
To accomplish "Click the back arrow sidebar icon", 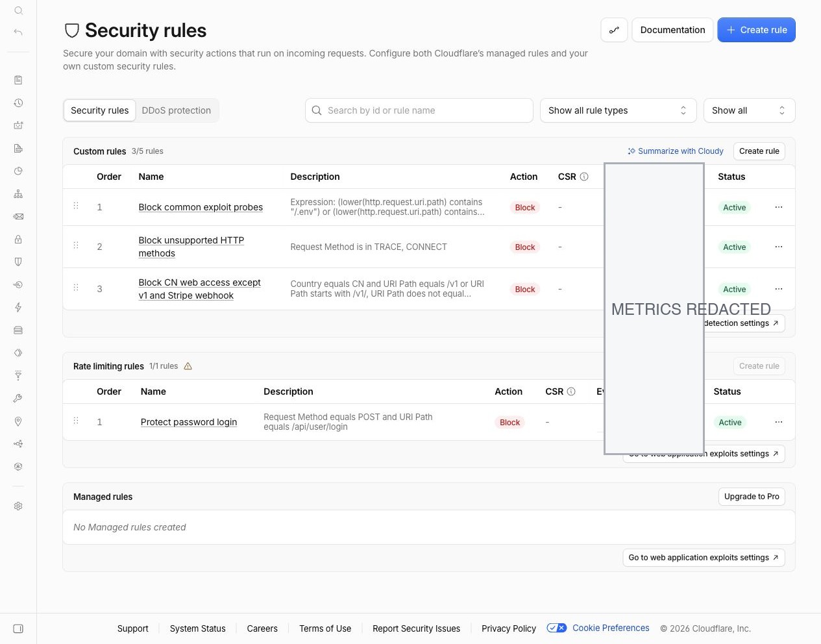I will 18,32.
